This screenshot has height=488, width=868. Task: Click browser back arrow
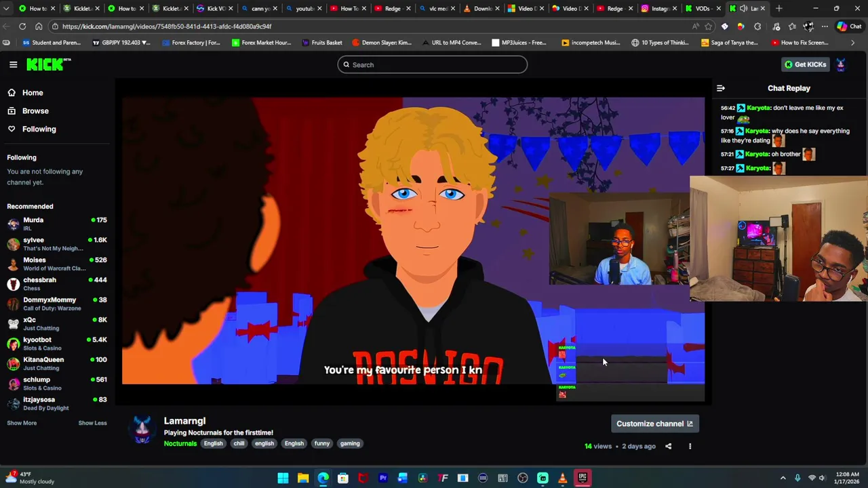(6, 26)
